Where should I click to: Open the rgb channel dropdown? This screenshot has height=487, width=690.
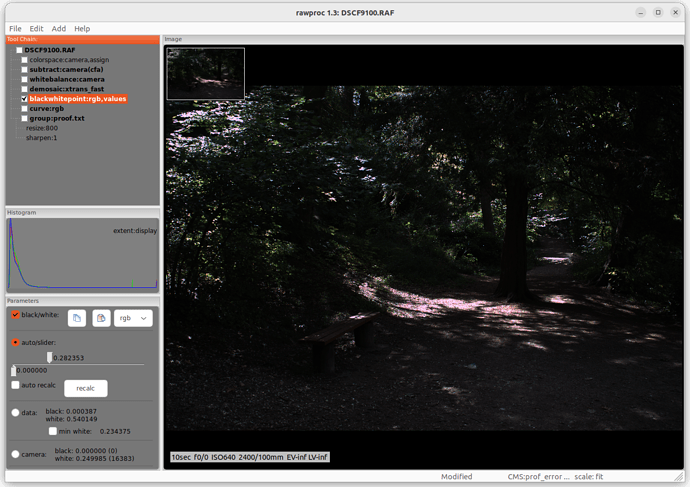pos(133,318)
